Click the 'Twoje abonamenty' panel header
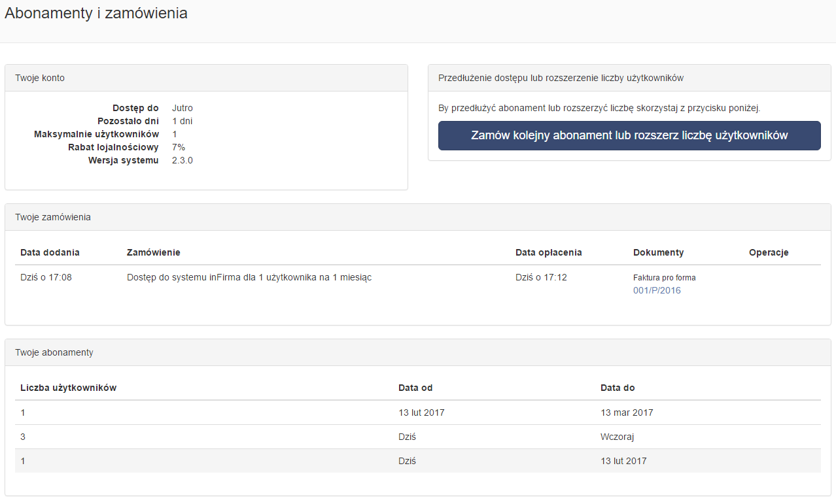Screen dimensions: 836x504 pos(418,352)
